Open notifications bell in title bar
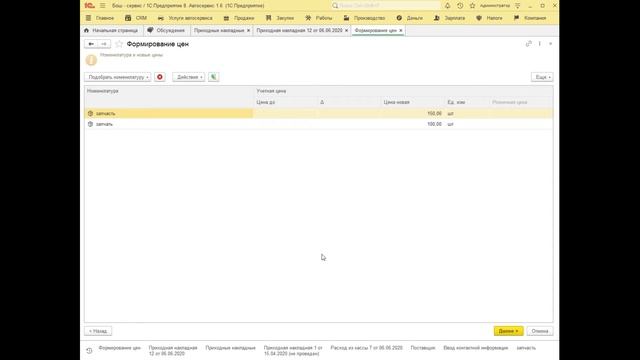This screenshot has width=640, height=360. 447,6
